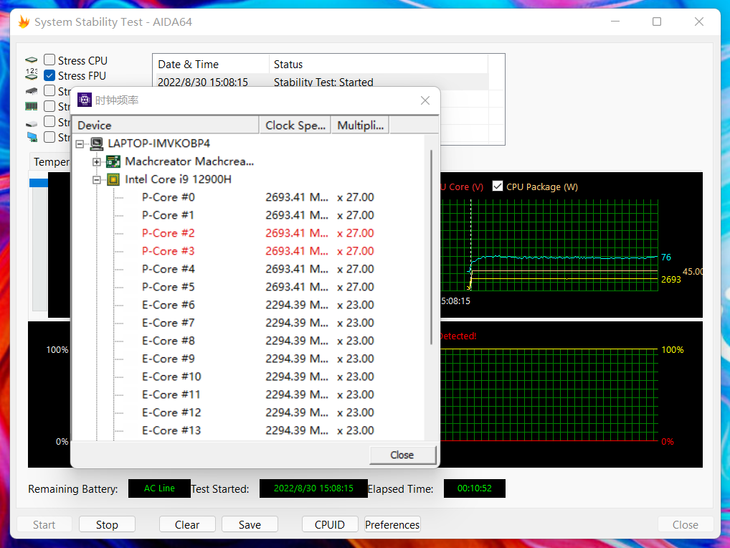Click the Elapsed Time value 00:10:52
This screenshot has width=730, height=548.
(x=474, y=488)
